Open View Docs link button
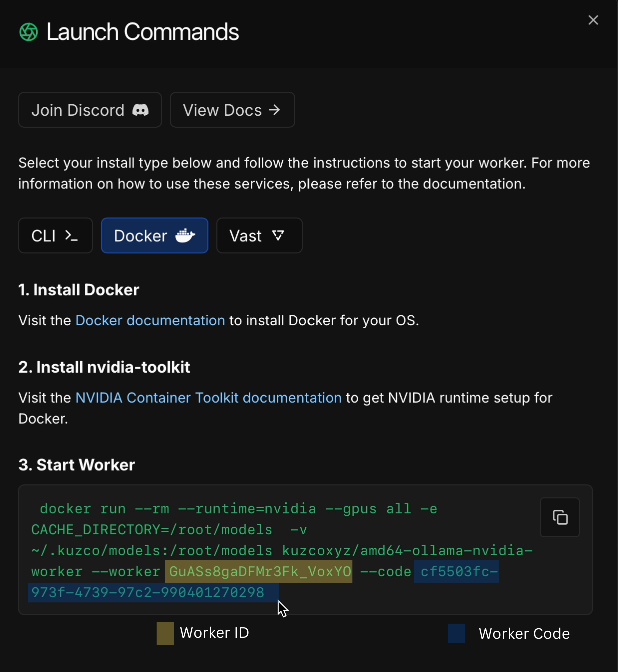 pos(233,110)
